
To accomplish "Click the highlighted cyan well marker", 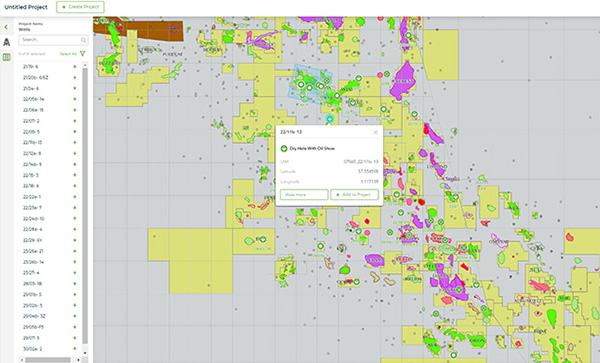I will [329, 119].
